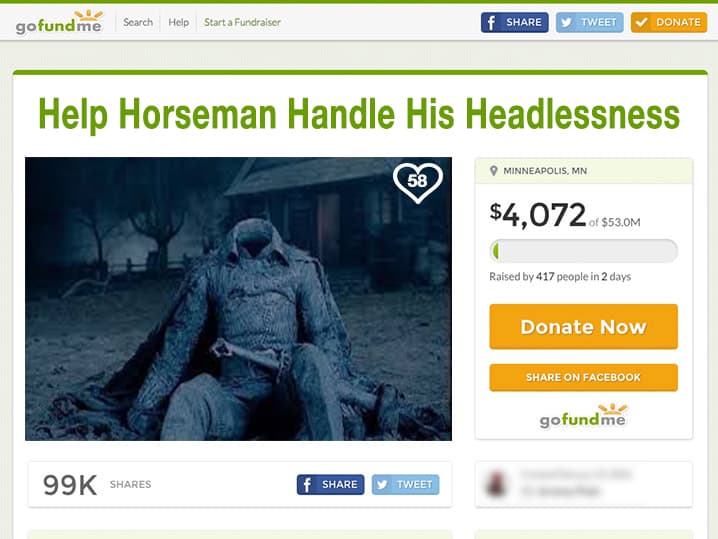This screenshot has height=539, width=718.
Task: Click the heart icon showing 58 likes
Action: pyautogui.click(x=418, y=182)
